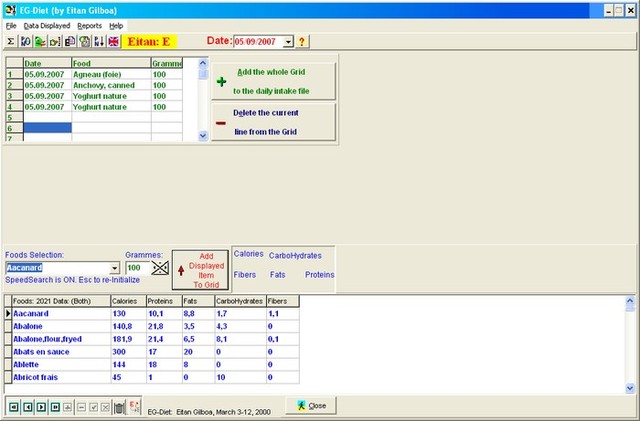Click the delete record minus navigator button
This screenshot has height=421, width=640.
[x=81, y=407]
